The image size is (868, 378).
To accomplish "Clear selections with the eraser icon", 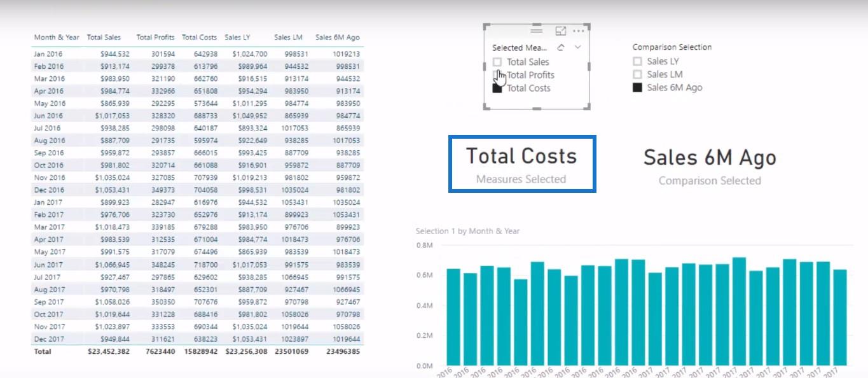I will [x=561, y=47].
